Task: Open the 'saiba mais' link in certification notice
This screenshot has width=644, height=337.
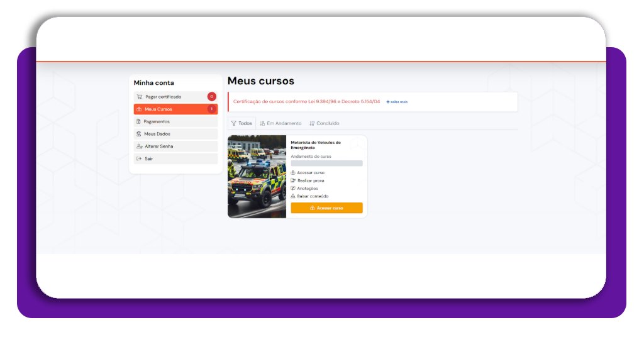Action: point(397,102)
